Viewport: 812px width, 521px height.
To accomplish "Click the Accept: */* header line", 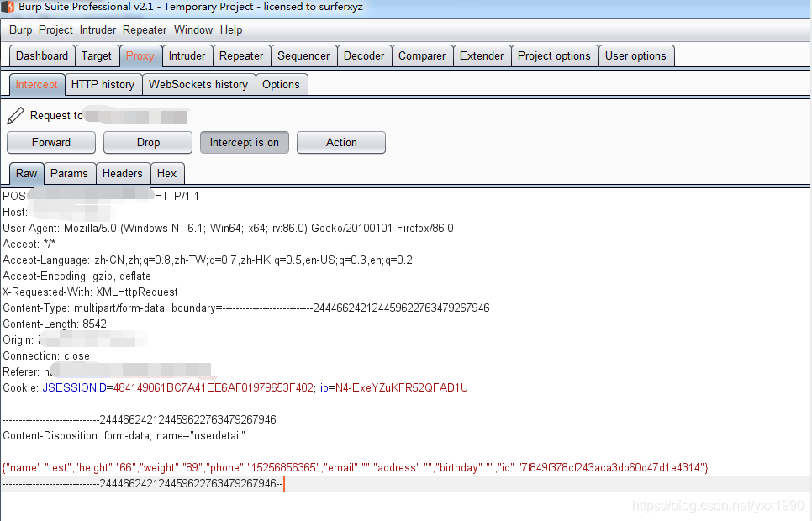I will point(29,245).
